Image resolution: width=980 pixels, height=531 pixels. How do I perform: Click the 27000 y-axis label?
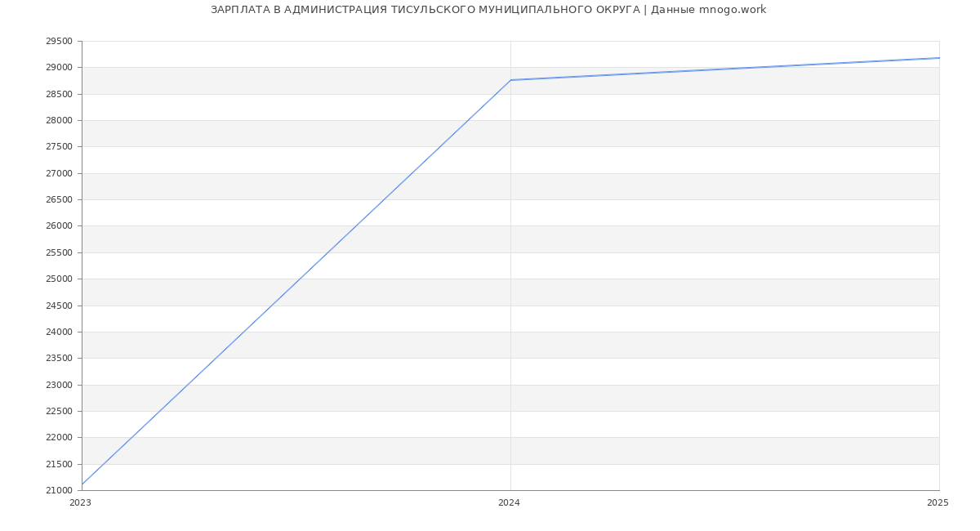pos(59,174)
